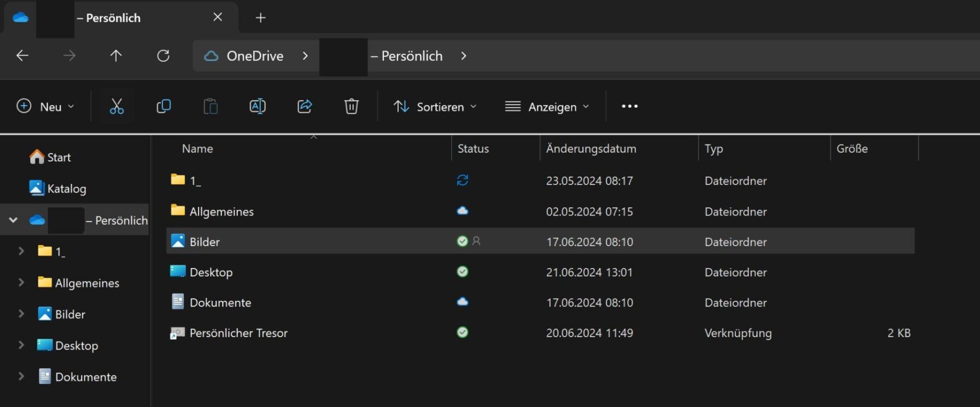Collapse the Persönlich OneDrive tree node
980x407 pixels.
point(13,220)
